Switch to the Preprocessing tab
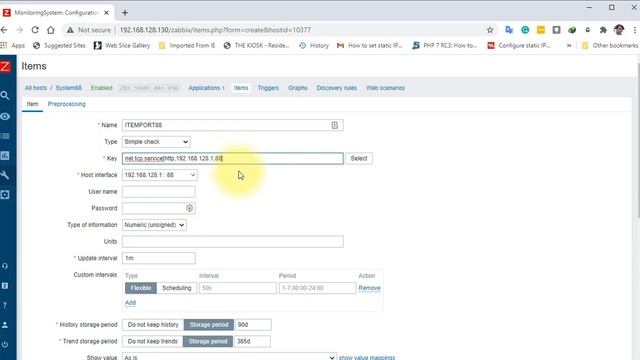 coord(67,104)
